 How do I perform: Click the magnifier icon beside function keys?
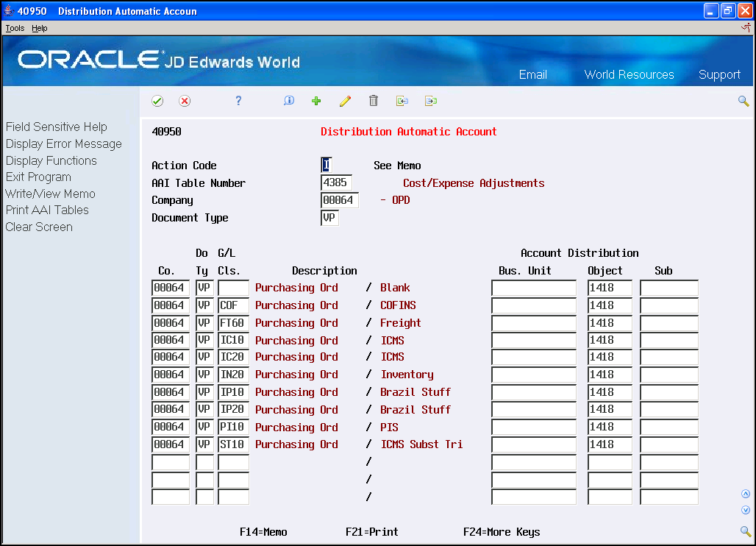[746, 531]
